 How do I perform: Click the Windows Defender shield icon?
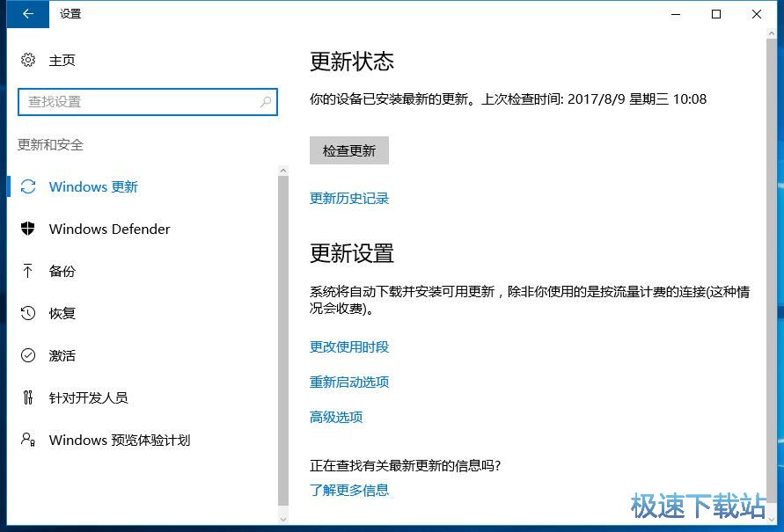coord(28,229)
